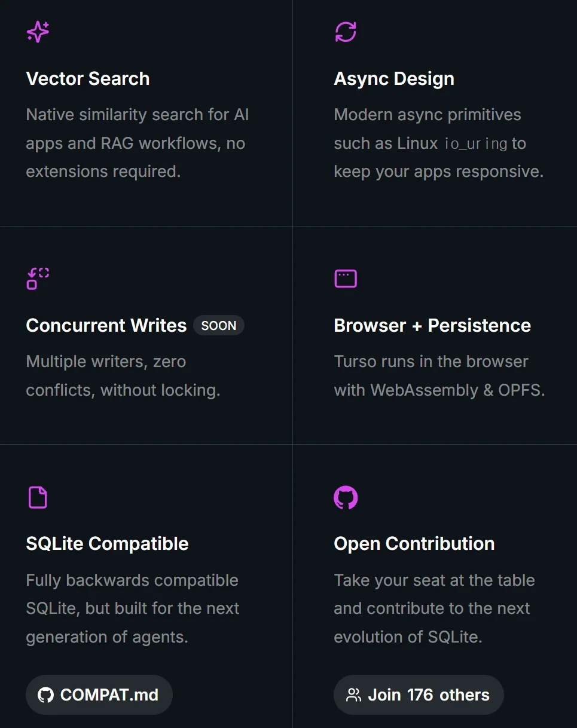The width and height of the screenshot is (577, 728).
Task: Click the 'Multiple writers, zero conflicts' description
Action: pyautogui.click(x=123, y=376)
